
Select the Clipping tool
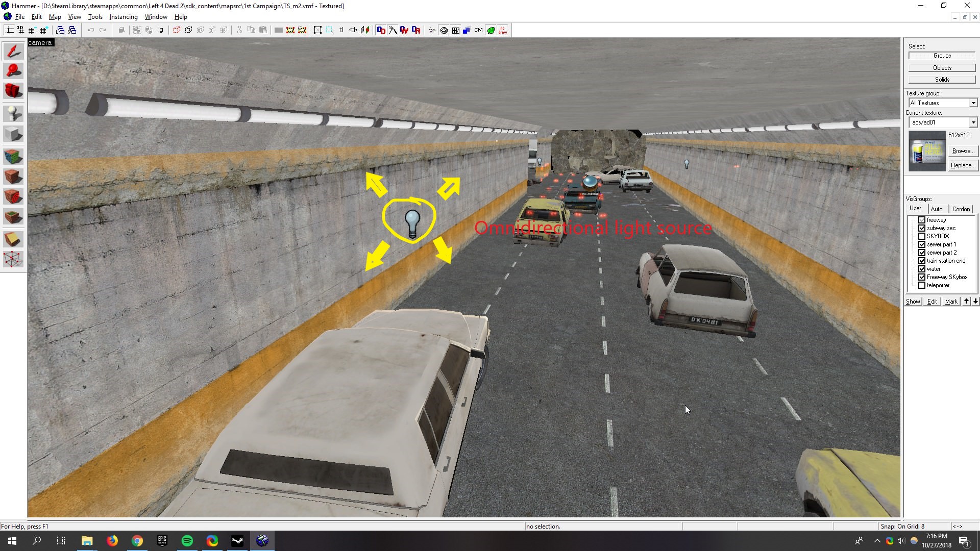(13, 239)
